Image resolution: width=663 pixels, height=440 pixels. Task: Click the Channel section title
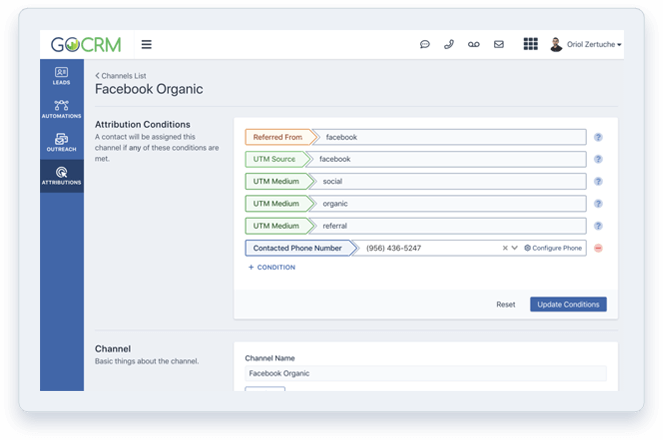[x=113, y=349]
